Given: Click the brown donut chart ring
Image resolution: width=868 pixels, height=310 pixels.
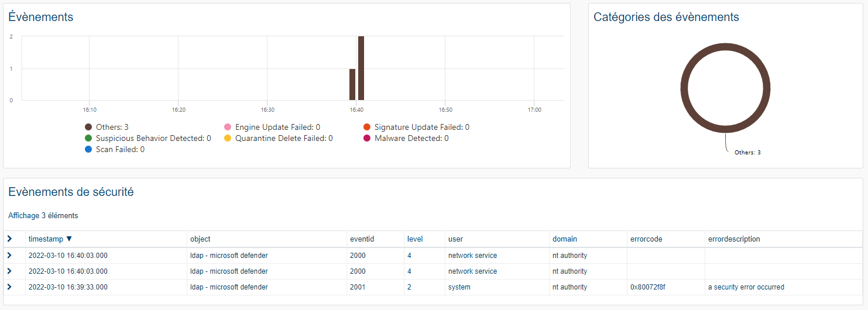Looking at the screenshot, I should [684, 88].
